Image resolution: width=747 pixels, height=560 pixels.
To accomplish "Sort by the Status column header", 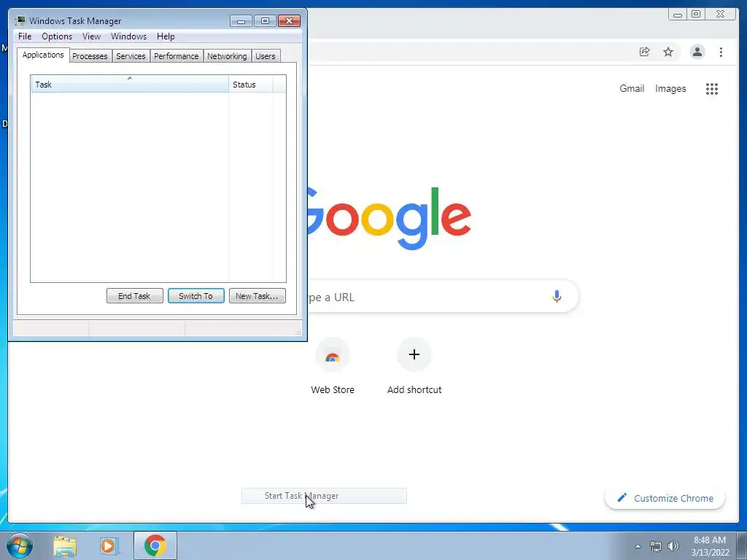I will pyautogui.click(x=251, y=85).
